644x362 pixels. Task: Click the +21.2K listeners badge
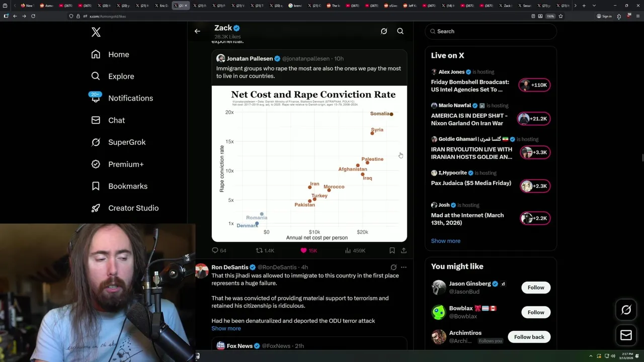(x=534, y=119)
